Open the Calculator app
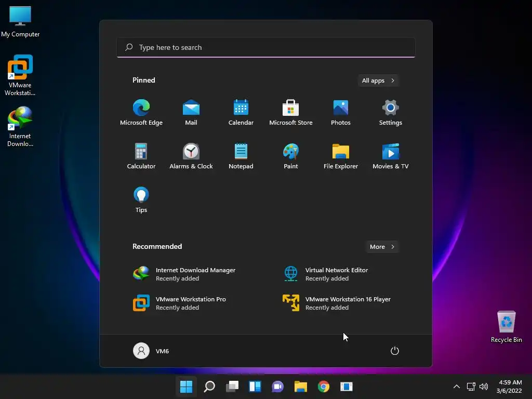The image size is (532, 399). pos(141,156)
